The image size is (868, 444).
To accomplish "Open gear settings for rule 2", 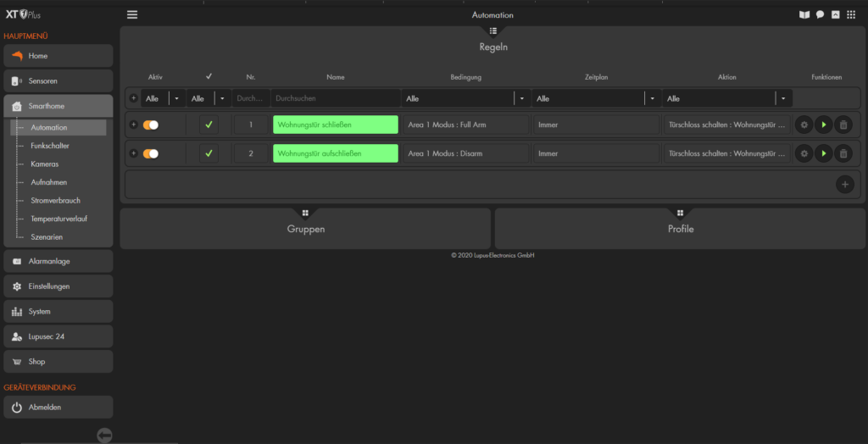I will [x=804, y=153].
